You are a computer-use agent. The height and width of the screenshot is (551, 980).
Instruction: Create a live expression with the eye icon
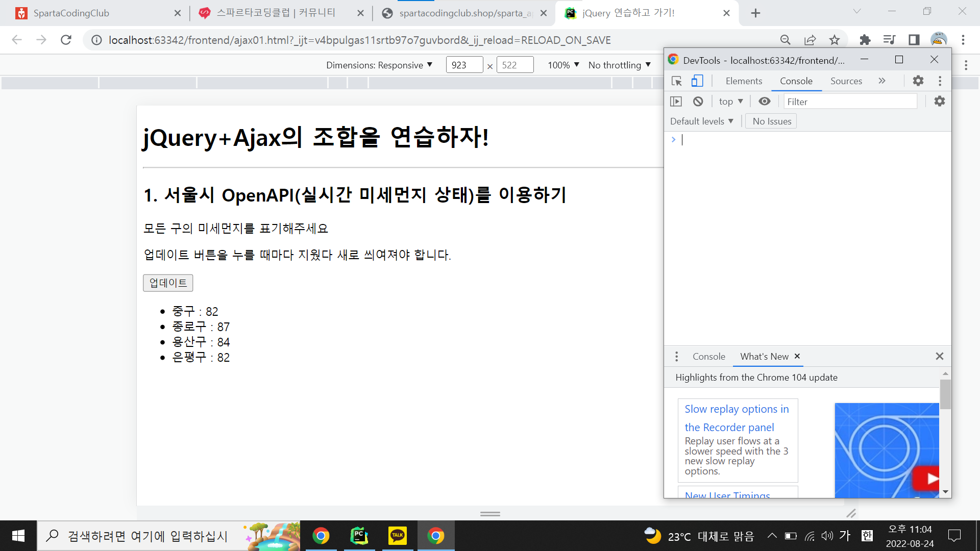pos(765,102)
